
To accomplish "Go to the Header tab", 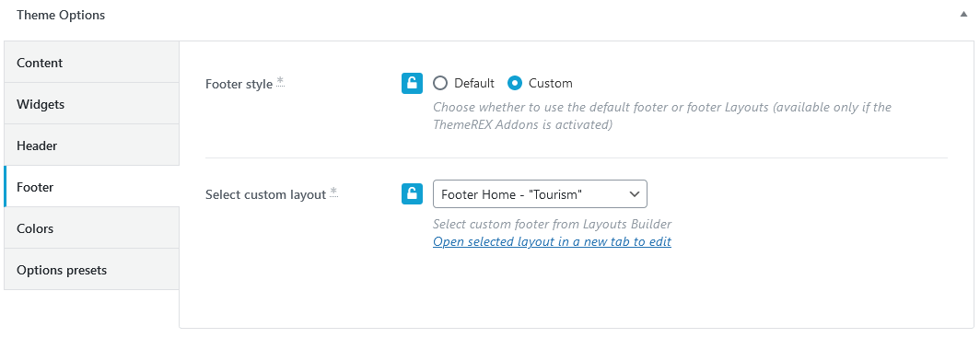I will (x=92, y=146).
